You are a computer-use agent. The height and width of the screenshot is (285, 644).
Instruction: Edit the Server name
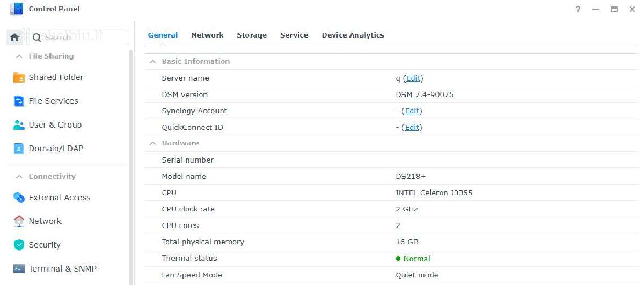pyautogui.click(x=413, y=78)
